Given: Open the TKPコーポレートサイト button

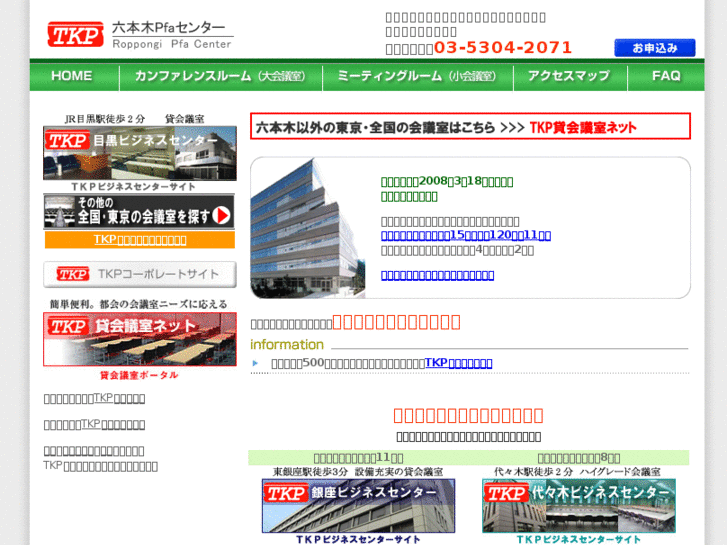Looking at the screenshot, I should 140,274.
